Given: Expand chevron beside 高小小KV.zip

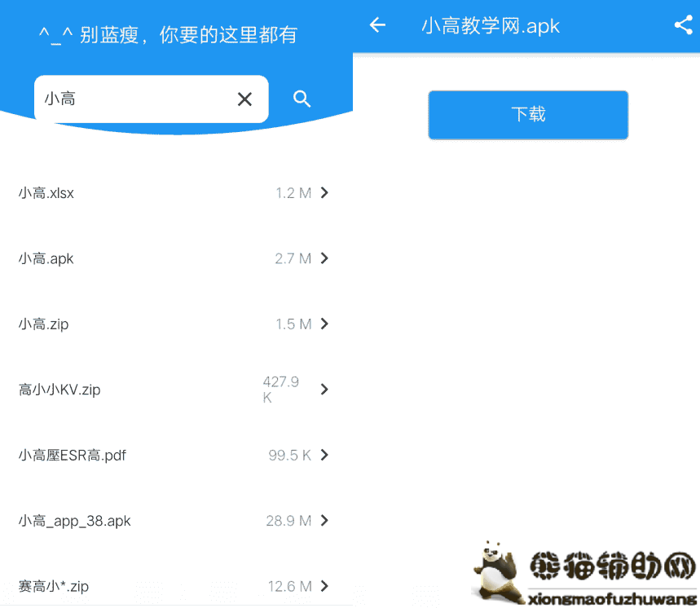Looking at the screenshot, I should 324,390.
